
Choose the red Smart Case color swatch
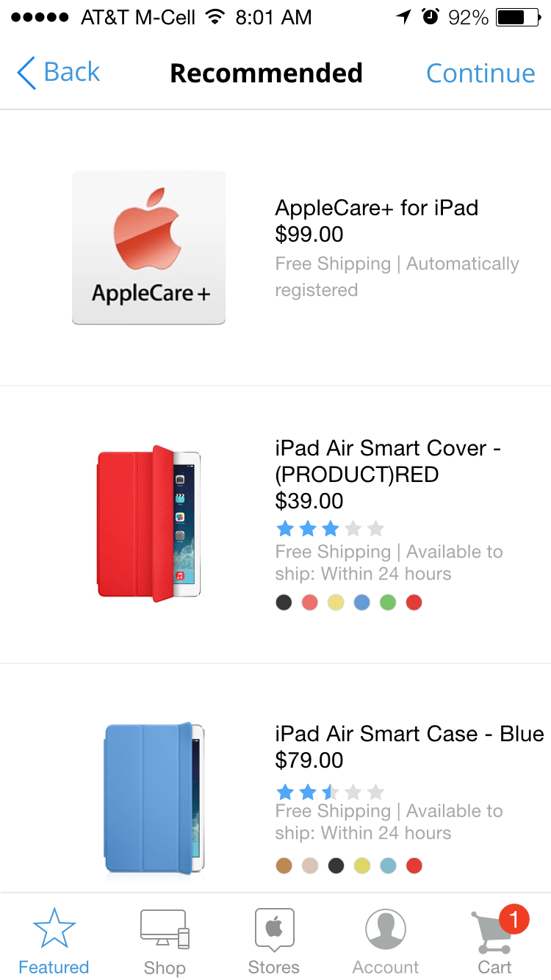coord(414,865)
